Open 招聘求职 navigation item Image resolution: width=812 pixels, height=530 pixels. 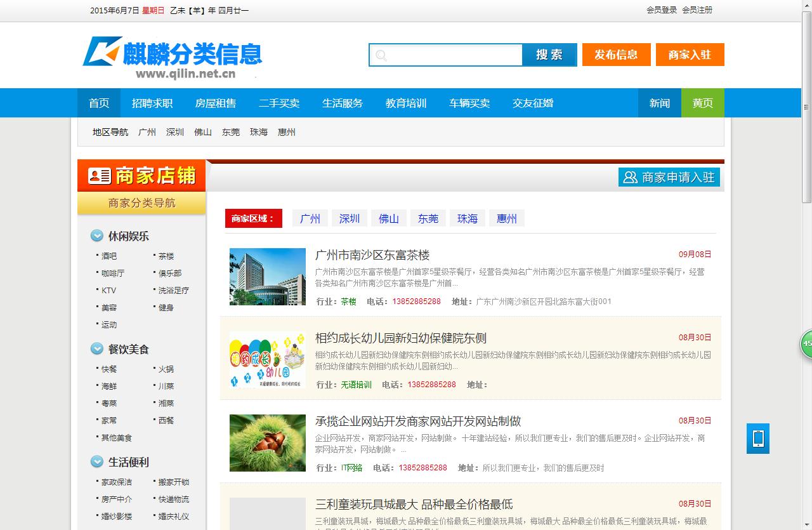tap(152, 103)
